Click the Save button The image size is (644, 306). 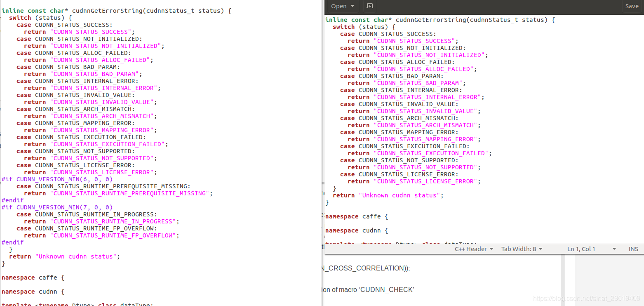pos(632,6)
